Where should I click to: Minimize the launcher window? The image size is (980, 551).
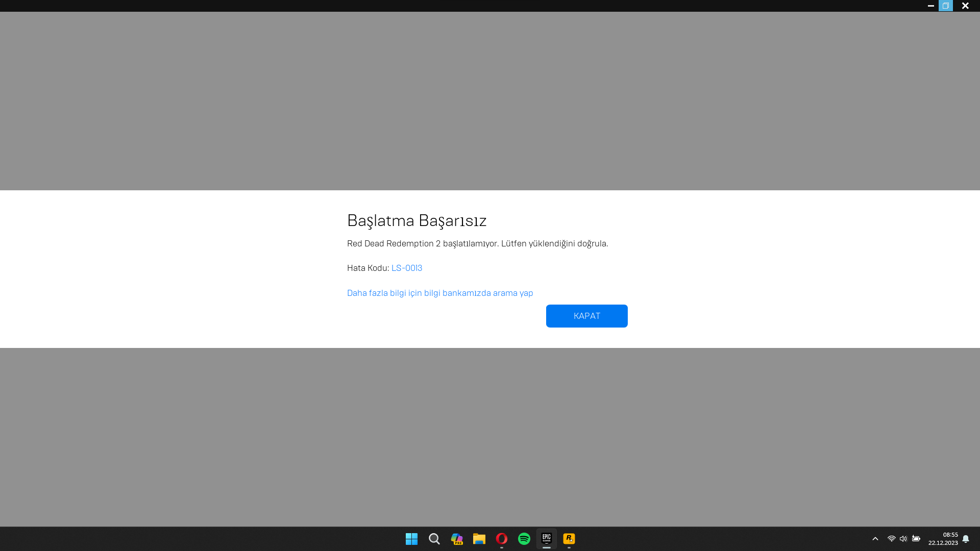930,6
